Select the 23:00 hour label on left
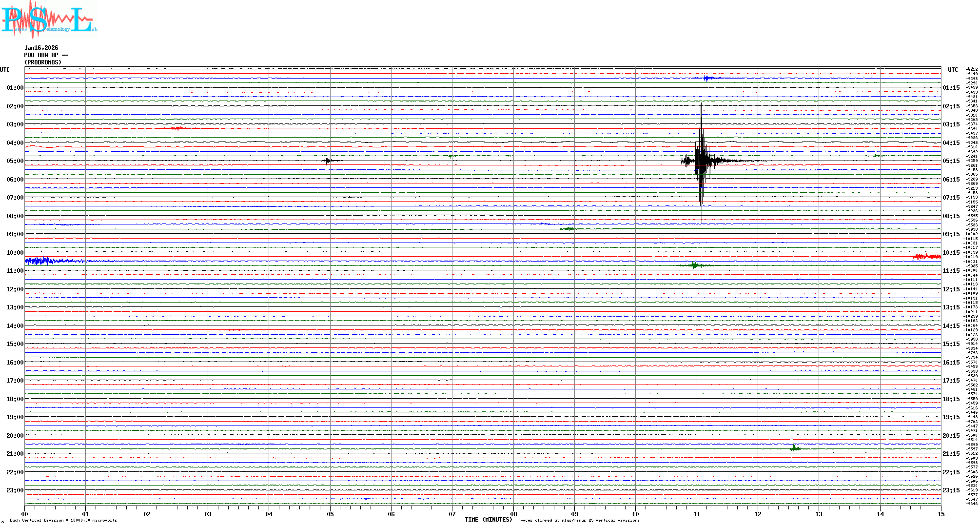 click(15, 490)
